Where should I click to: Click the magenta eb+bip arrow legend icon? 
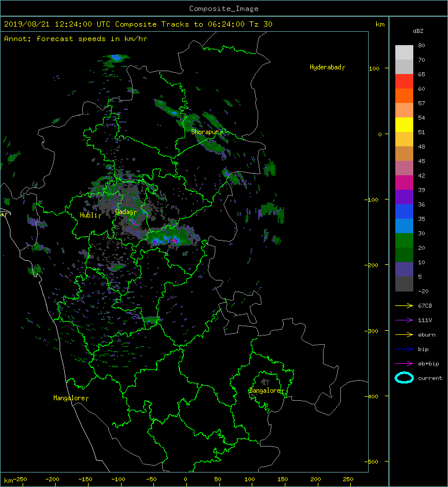[x=404, y=364]
